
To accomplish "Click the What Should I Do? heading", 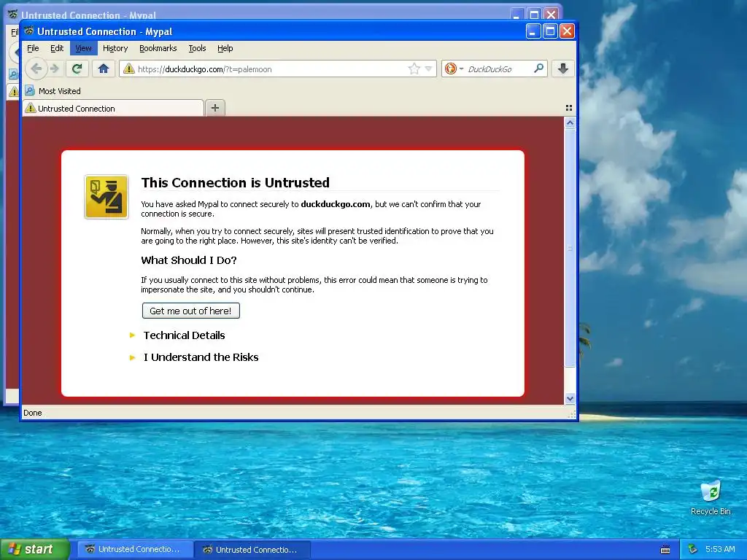I will [x=189, y=260].
